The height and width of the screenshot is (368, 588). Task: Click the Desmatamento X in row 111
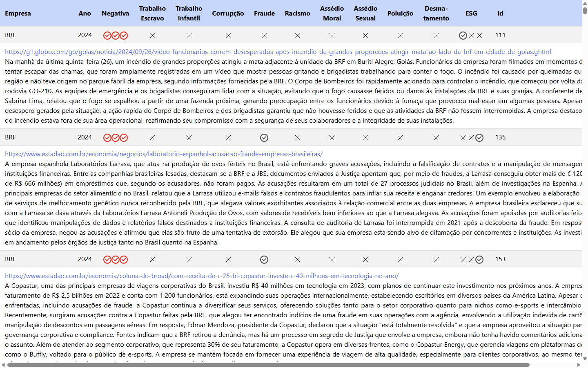(x=436, y=36)
